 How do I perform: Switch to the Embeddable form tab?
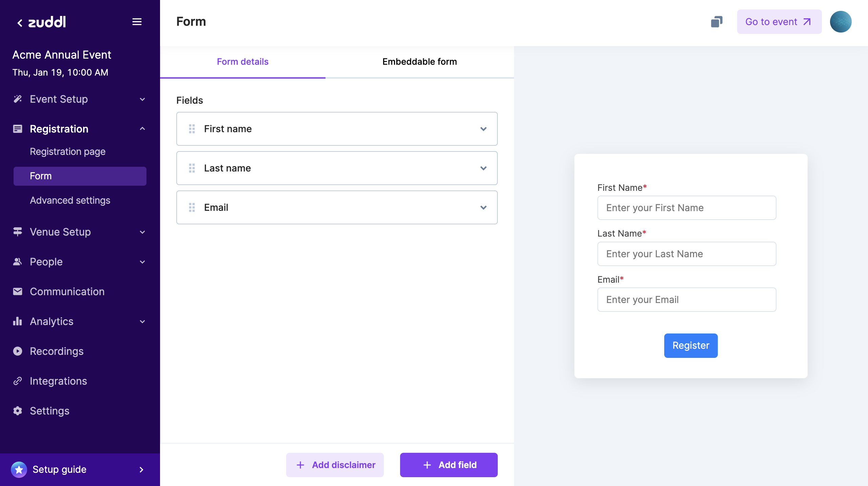pyautogui.click(x=419, y=62)
